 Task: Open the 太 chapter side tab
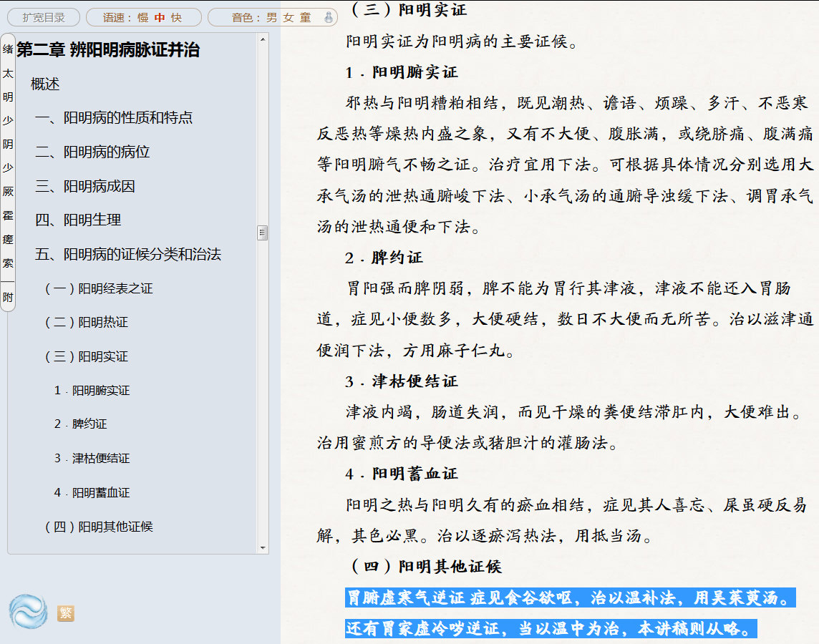8,73
